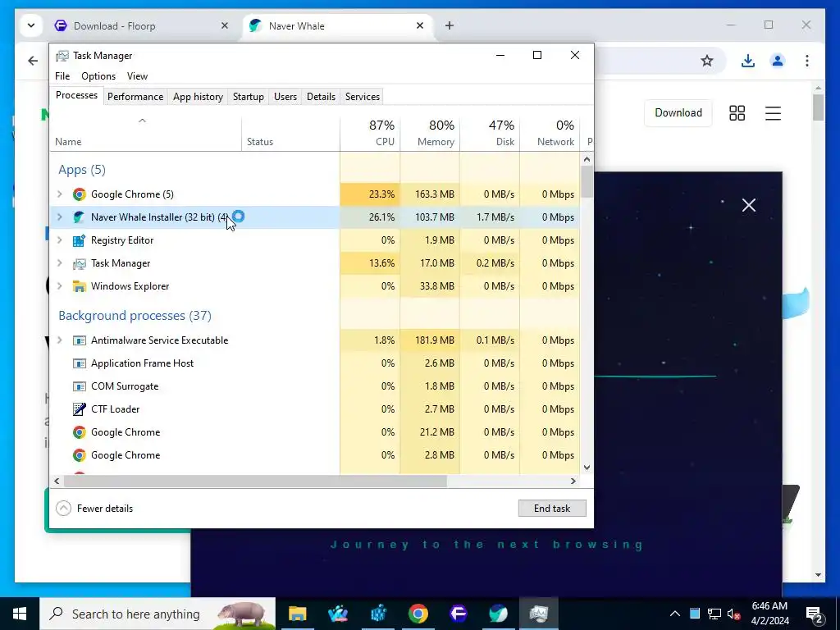Click the Task Manager process row icon
840x630 pixels.
point(80,263)
